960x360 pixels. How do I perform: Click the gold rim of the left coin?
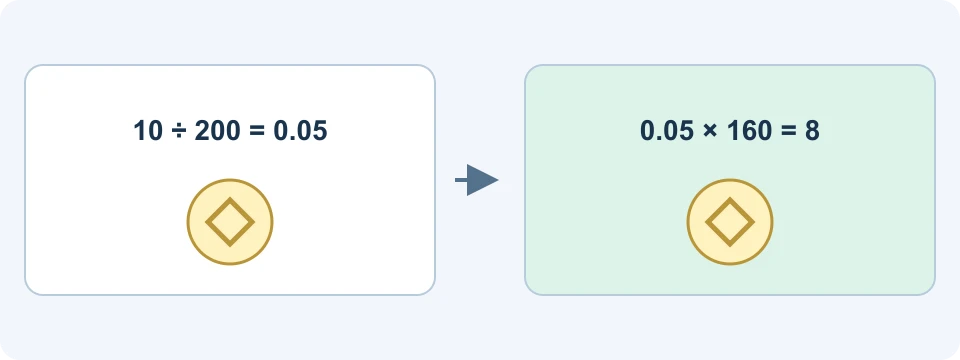(x=230, y=181)
